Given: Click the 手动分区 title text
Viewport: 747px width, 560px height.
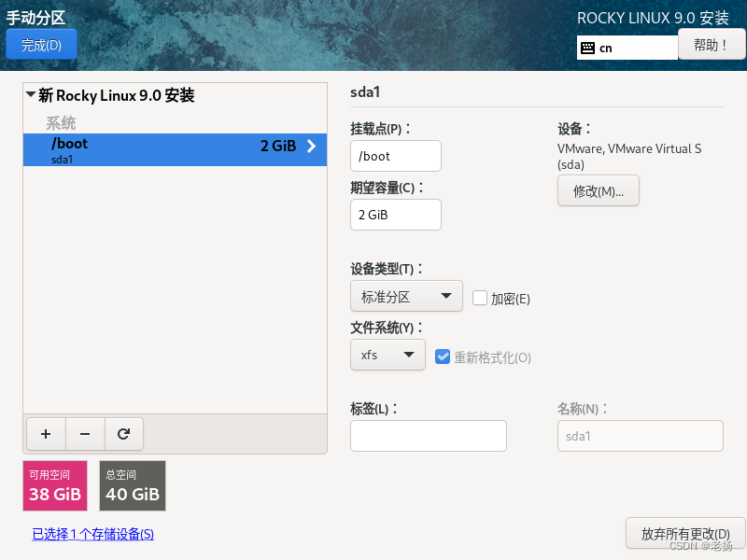Looking at the screenshot, I should pos(35,18).
